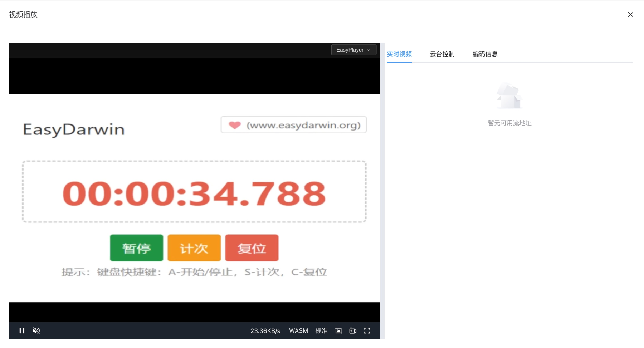644x348 pixels.
Task: Pause the video playback
Action: point(22,330)
